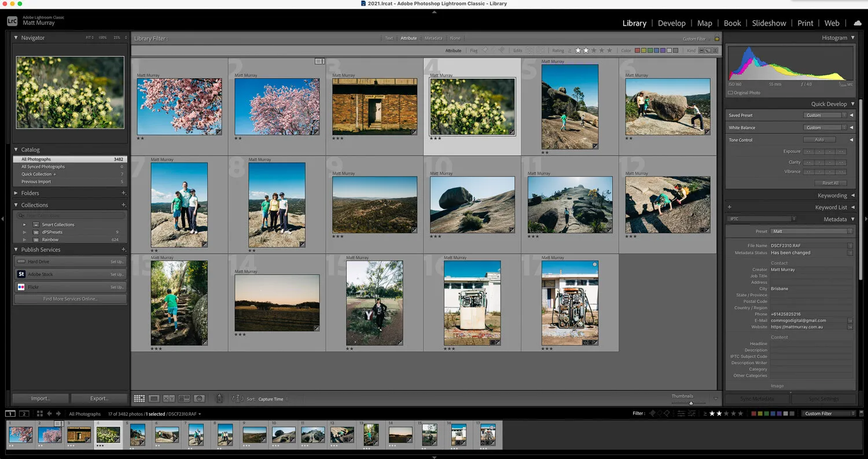
Task: Toggle the Original Photo checkbox
Action: [x=730, y=93]
